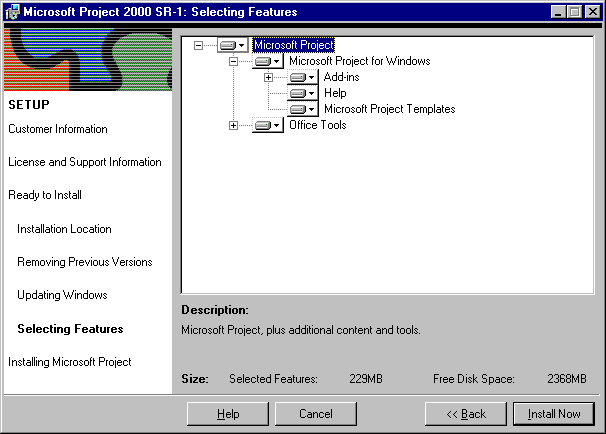Screen dimensions: 606x434
Task: Open the Office Tools drive icon dropdown
Action: 267,125
